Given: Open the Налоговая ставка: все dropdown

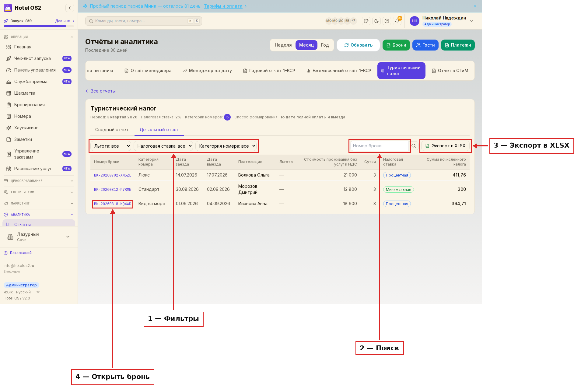Looking at the screenshot, I should click(x=163, y=146).
